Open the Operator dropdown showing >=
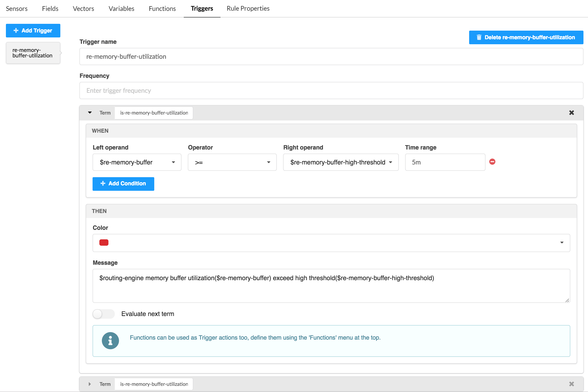Screen dimensions: 588x392 point(232,162)
